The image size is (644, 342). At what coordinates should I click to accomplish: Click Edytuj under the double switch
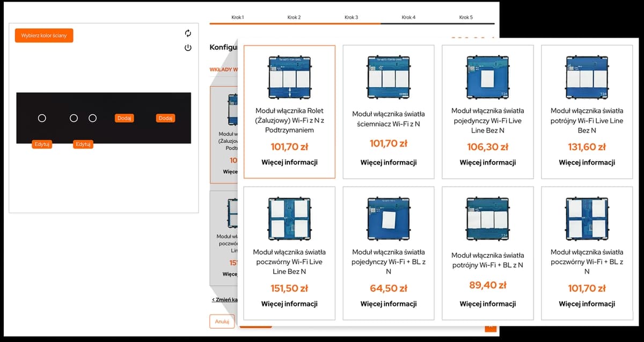[x=83, y=144]
